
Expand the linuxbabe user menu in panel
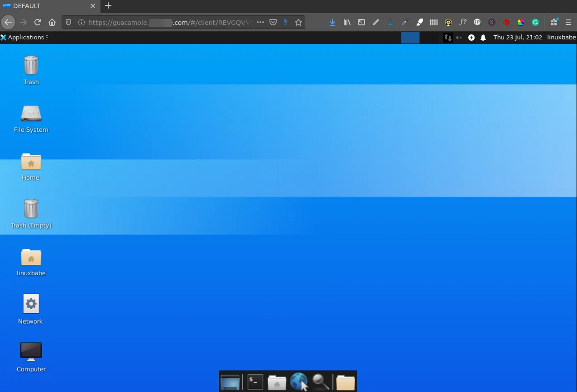561,38
